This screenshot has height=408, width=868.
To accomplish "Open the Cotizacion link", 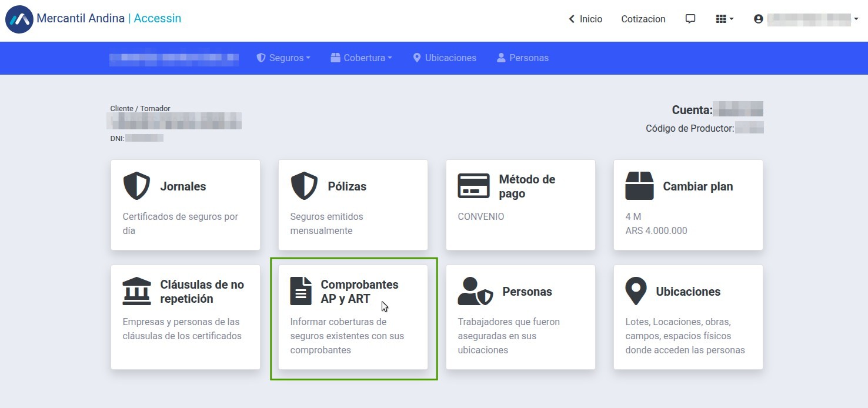I will pyautogui.click(x=643, y=19).
